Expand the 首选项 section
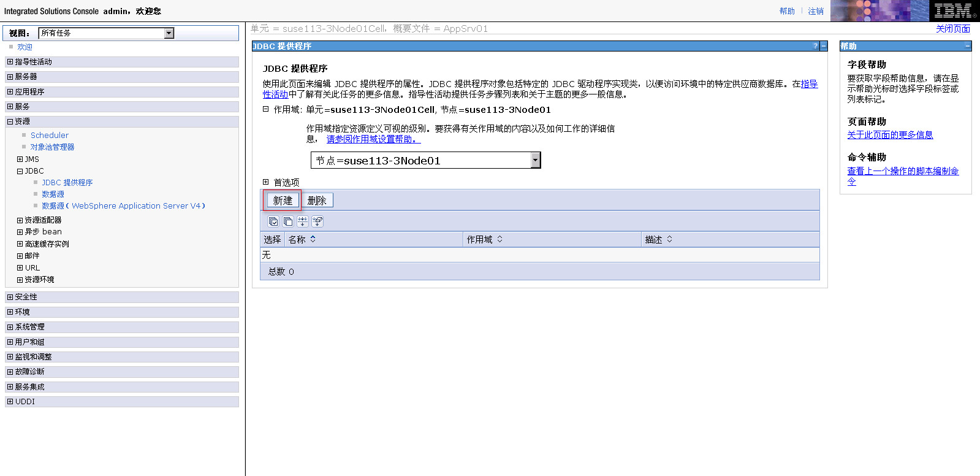The height and width of the screenshot is (476, 980). 265,182
